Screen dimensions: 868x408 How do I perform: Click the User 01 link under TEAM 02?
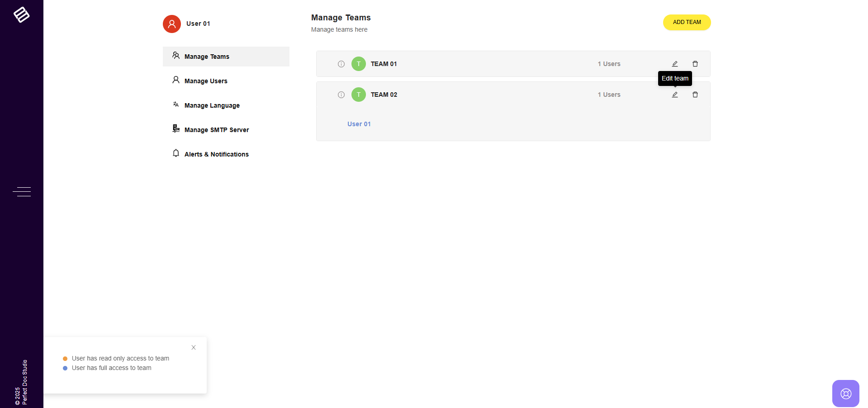pos(359,124)
